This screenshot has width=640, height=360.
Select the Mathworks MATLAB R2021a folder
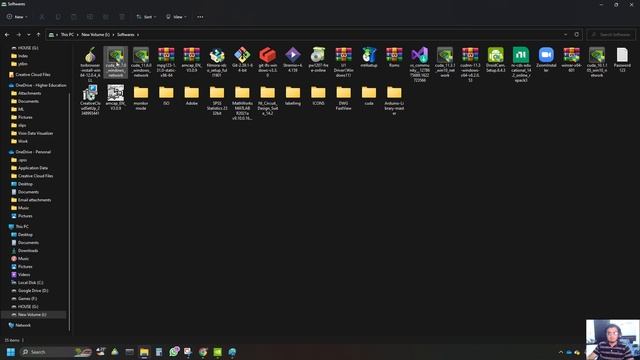coord(242,102)
